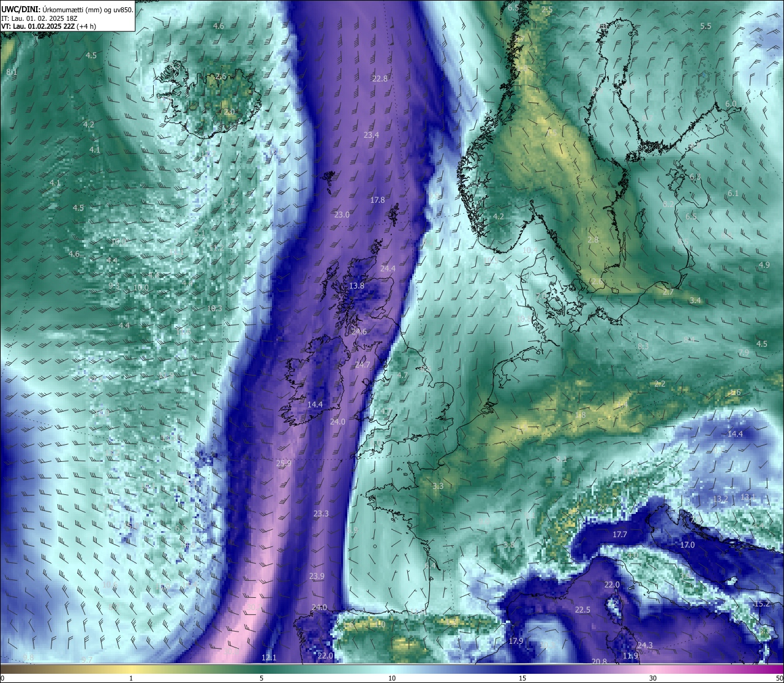Click the 11.9 map value
The image size is (784, 683).
click(x=630, y=655)
